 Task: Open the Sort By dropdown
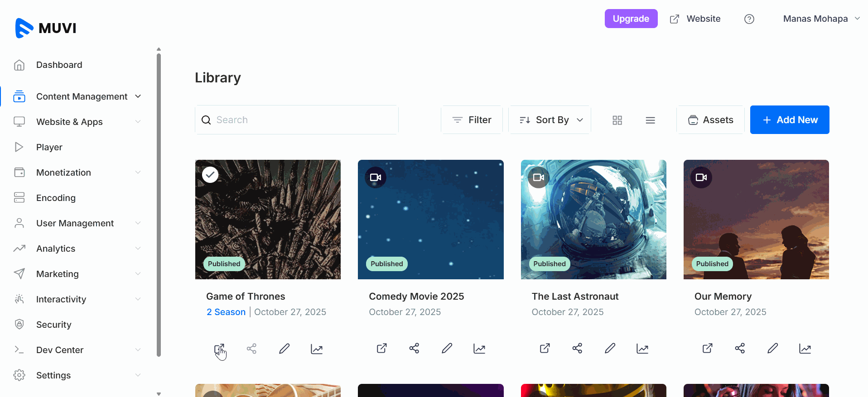(x=550, y=120)
